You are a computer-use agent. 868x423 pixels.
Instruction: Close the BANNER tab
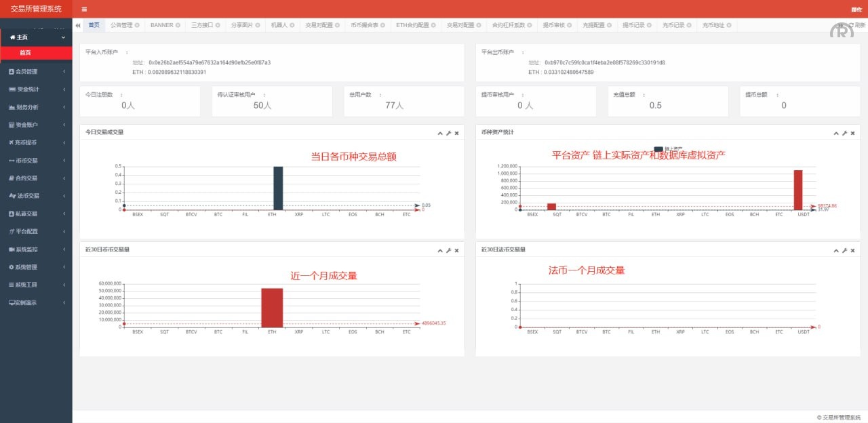pos(178,25)
